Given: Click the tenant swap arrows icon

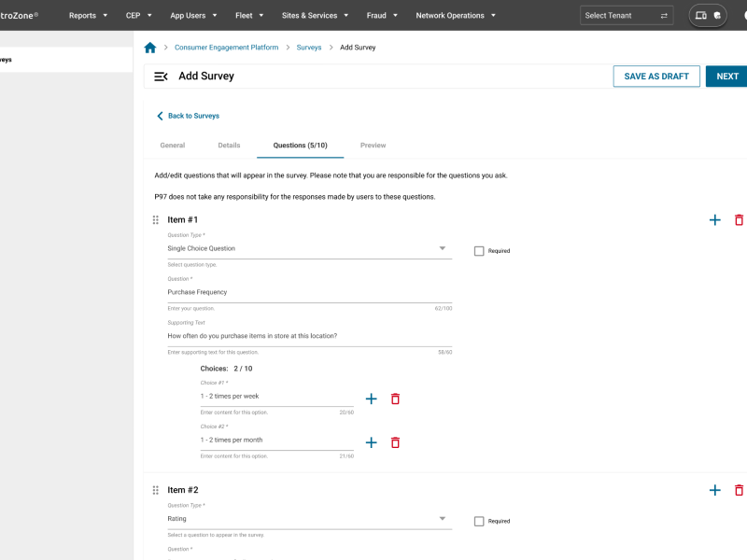Looking at the screenshot, I should [667, 15].
